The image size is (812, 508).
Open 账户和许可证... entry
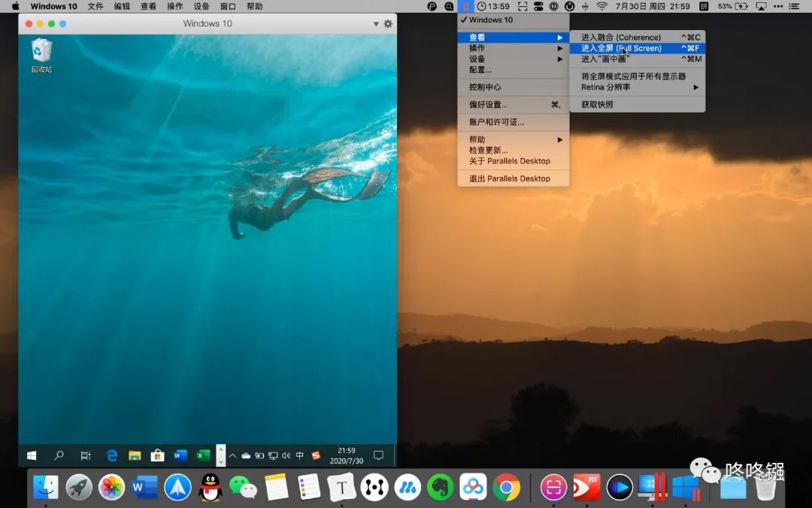click(x=514, y=122)
